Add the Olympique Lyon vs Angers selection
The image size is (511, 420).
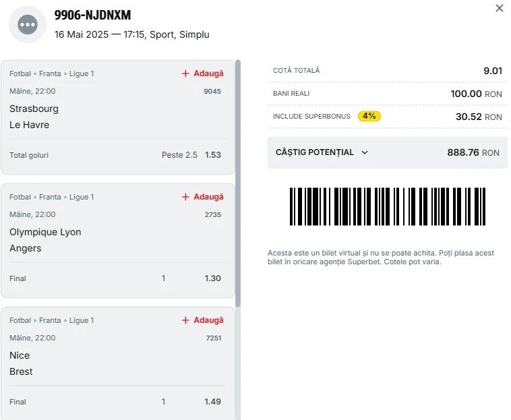pos(202,197)
